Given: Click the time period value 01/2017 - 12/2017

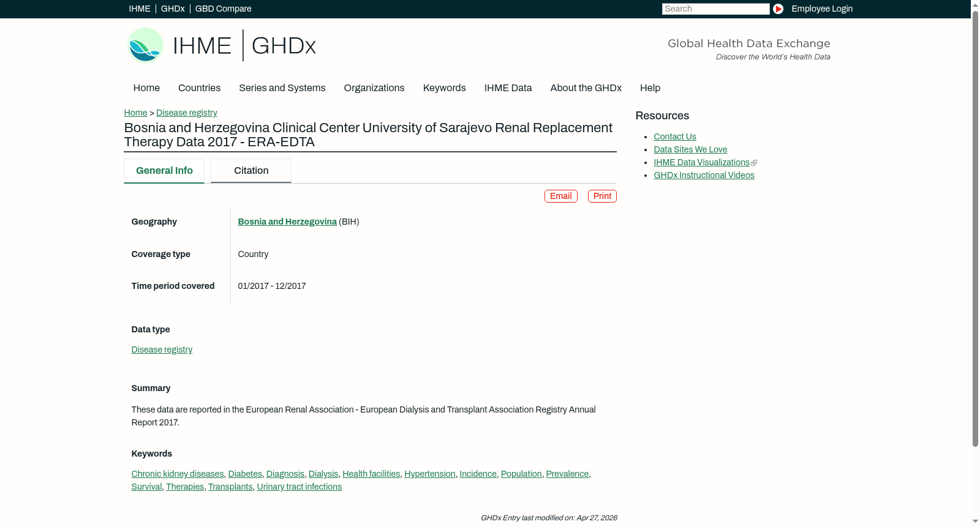Looking at the screenshot, I should tap(272, 286).
